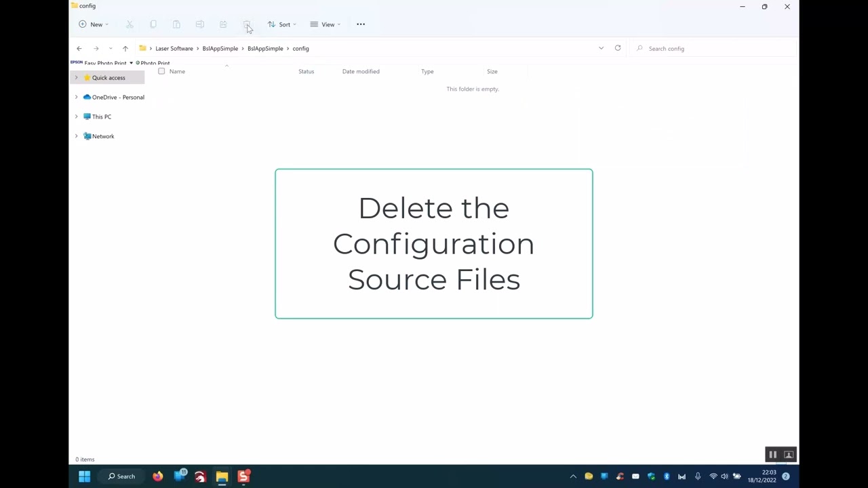This screenshot has height=488, width=868.
Task: Select Quick access in navigation pane
Action: pyautogui.click(x=108, y=78)
